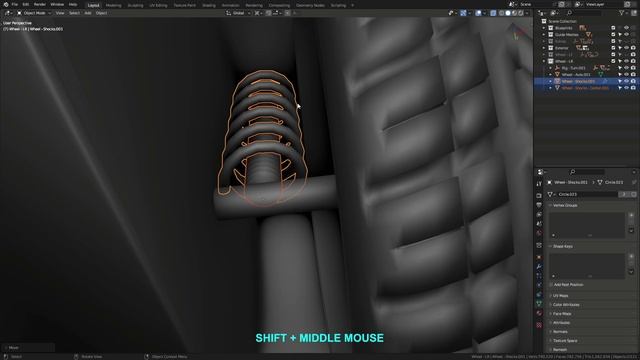This screenshot has width=640, height=360.
Task: Hide Guide Meshes collection with eye icon
Action: point(627,35)
